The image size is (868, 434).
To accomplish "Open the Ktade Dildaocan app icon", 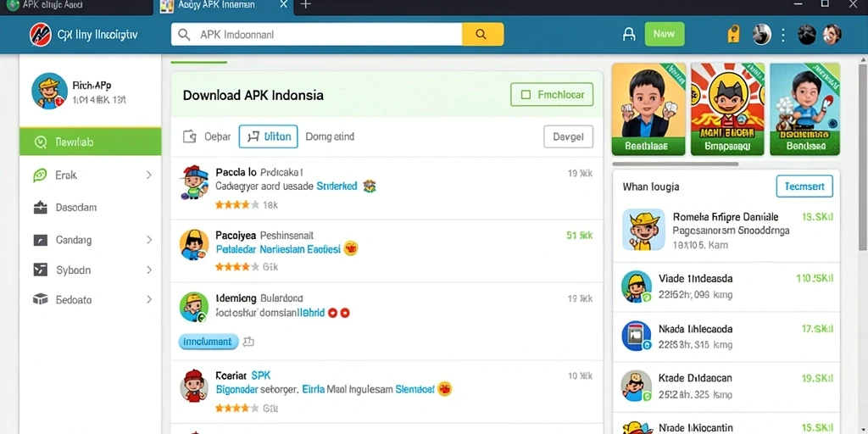I will click(636, 386).
